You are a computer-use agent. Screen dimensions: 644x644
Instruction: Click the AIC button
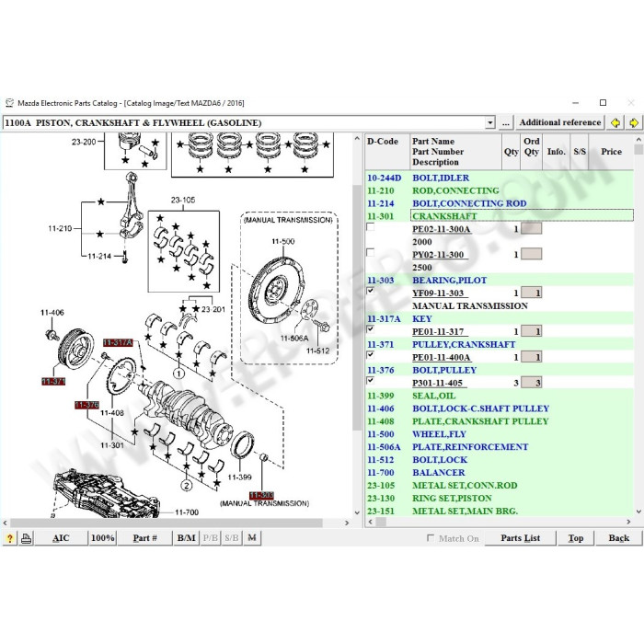click(x=61, y=538)
